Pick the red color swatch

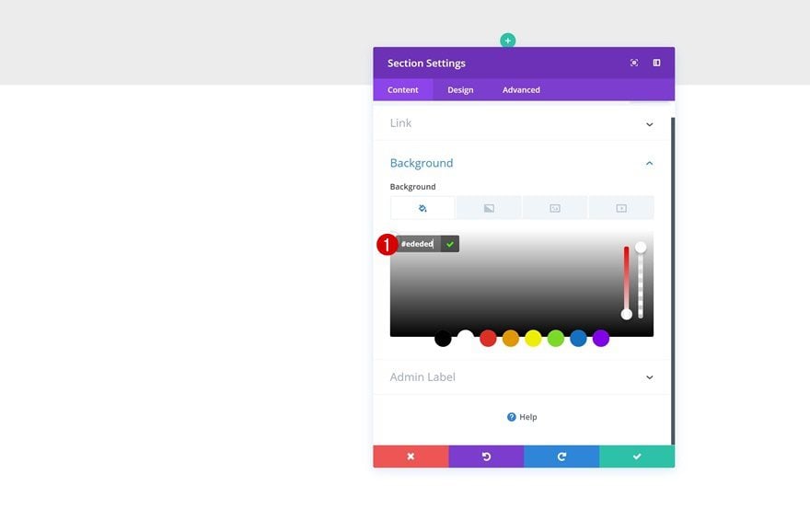pyautogui.click(x=488, y=339)
